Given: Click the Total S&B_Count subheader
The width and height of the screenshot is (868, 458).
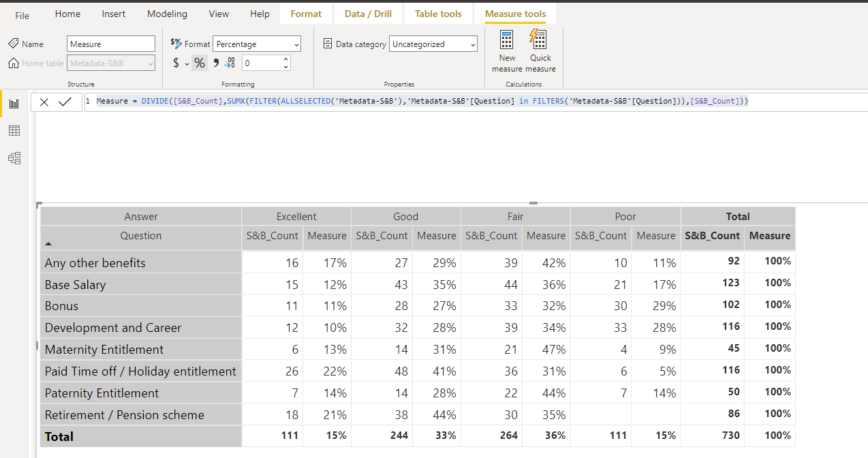Looking at the screenshot, I should 712,236.
